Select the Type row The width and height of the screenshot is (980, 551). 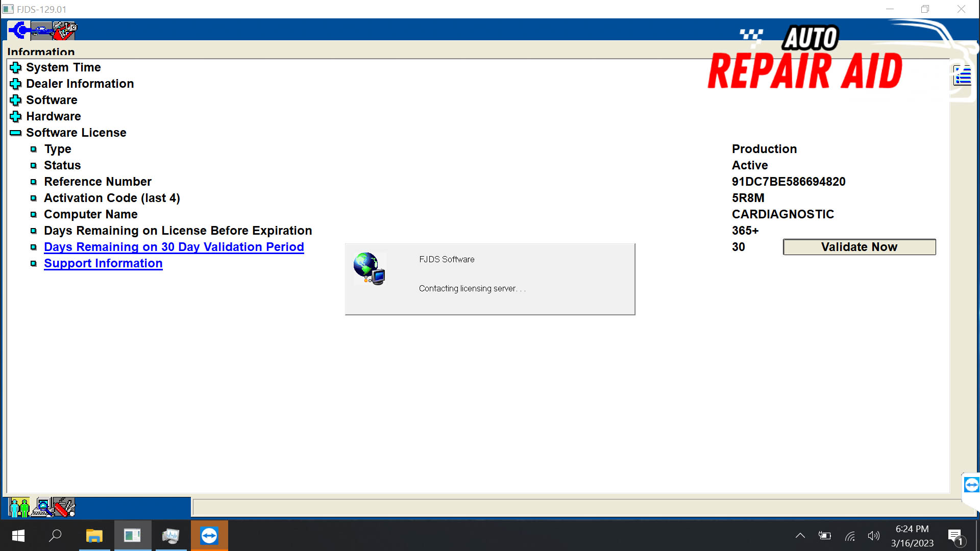(58, 149)
